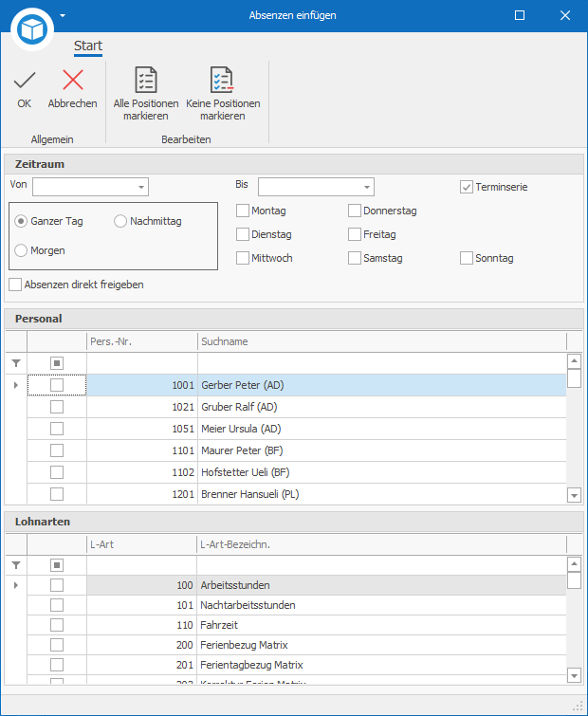Check the Mittwoch checkbox
Image resolution: width=588 pixels, height=716 pixels.
coord(243,258)
